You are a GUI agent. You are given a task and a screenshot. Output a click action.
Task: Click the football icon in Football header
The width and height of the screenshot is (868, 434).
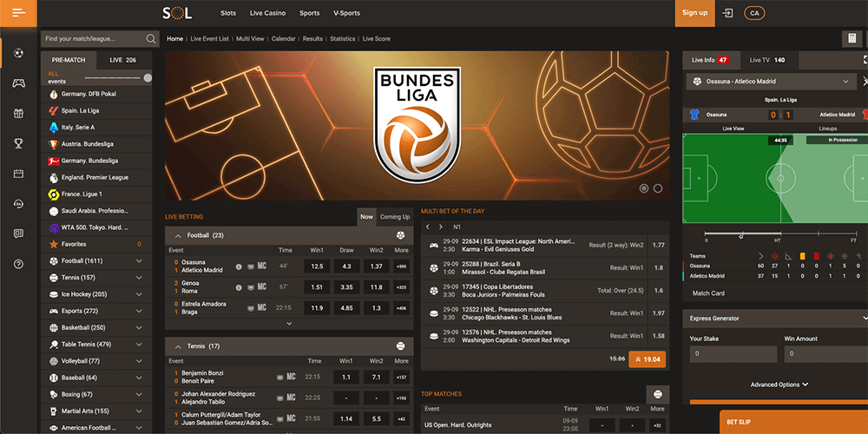pyautogui.click(x=400, y=235)
